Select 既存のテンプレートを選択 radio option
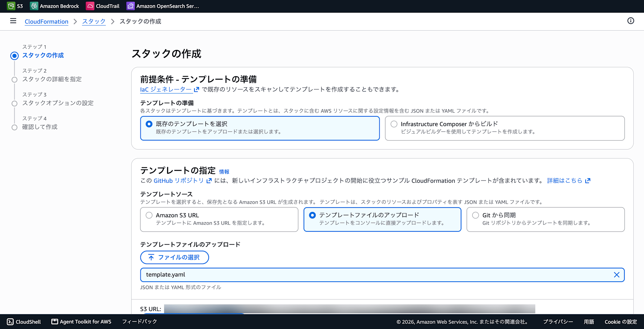The height and width of the screenshot is (329, 644). tap(149, 124)
